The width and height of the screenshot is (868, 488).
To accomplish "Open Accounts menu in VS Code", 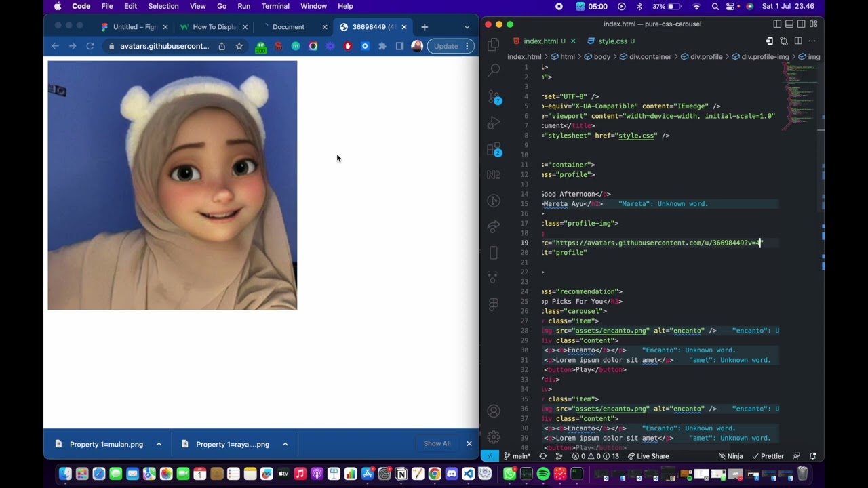I will coord(494,411).
